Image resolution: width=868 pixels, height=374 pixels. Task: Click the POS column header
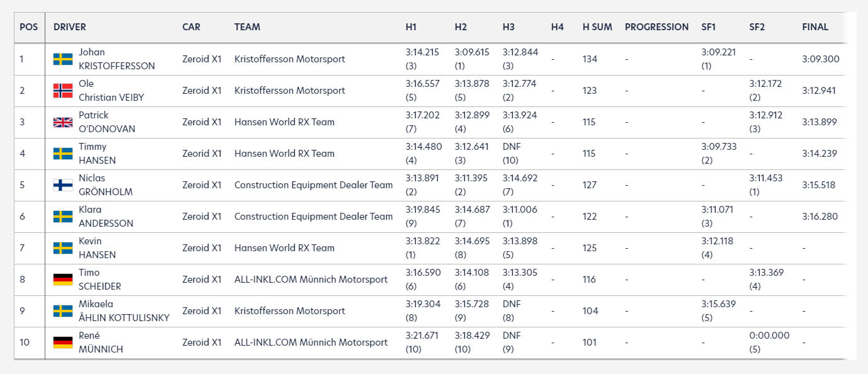29,27
